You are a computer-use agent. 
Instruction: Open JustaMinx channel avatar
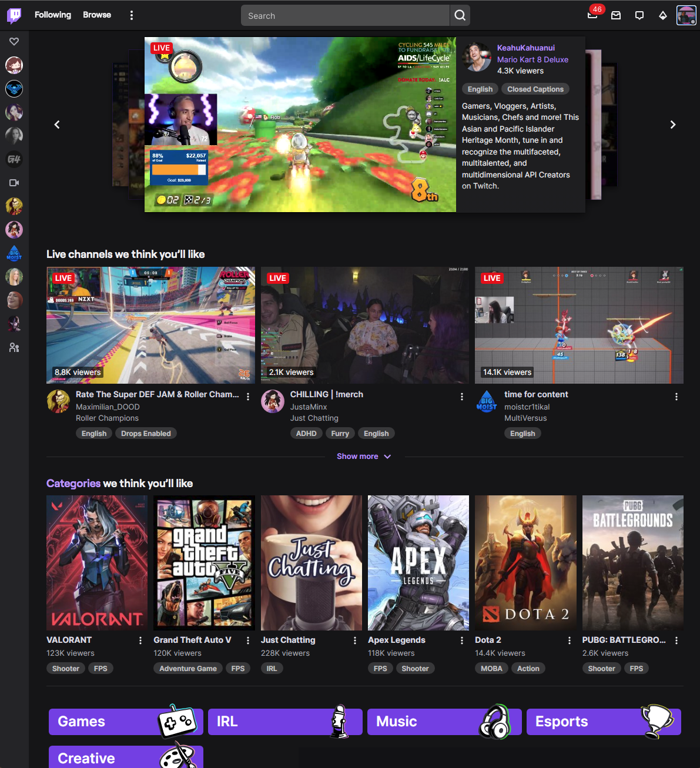tap(273, 401)
